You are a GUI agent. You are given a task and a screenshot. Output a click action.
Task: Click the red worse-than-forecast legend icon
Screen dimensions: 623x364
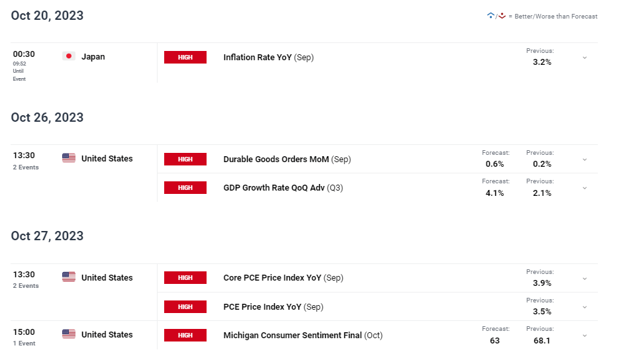(502, 16)
